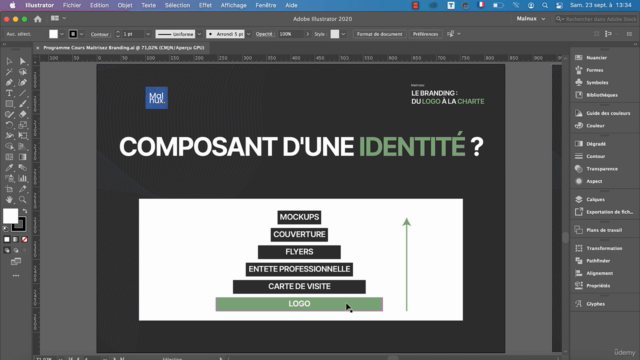Select the Hand tool
The width and height of the screenshot is (640, 360).
(x=9, y=200)
